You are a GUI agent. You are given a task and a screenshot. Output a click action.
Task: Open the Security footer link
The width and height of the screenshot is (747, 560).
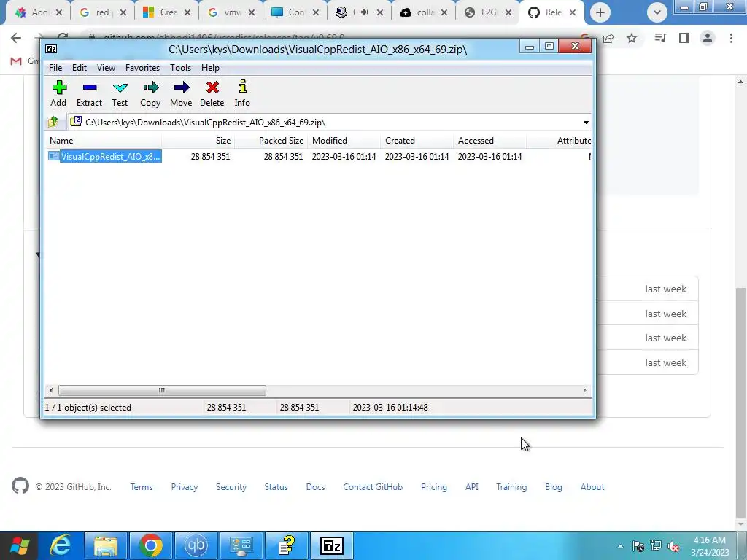click(231, 486)
